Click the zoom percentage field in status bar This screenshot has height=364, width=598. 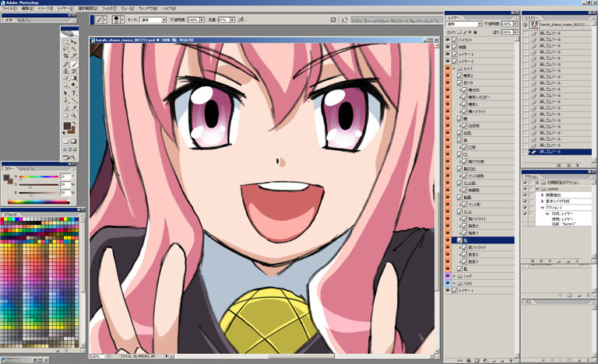pyautogui.click(x=96, y=356)
